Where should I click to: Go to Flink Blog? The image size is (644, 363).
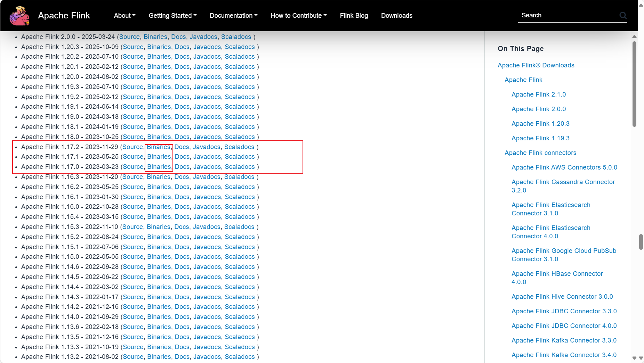click(354, 16)
